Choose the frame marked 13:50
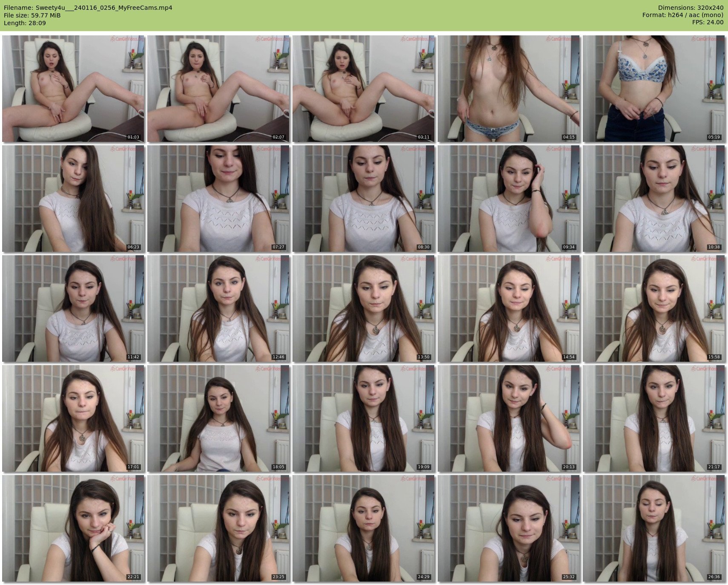728x585 pixels. (364, 308)
